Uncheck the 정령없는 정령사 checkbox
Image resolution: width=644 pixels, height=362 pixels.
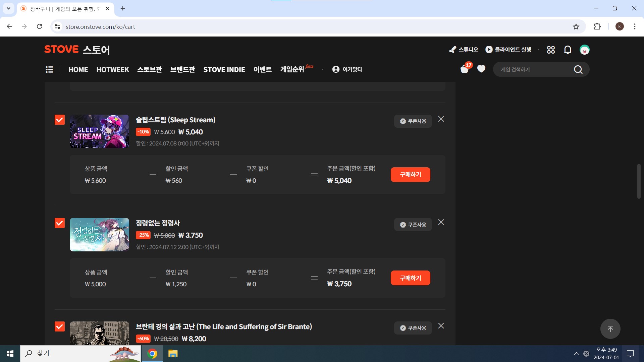click(x=60, y=223)
